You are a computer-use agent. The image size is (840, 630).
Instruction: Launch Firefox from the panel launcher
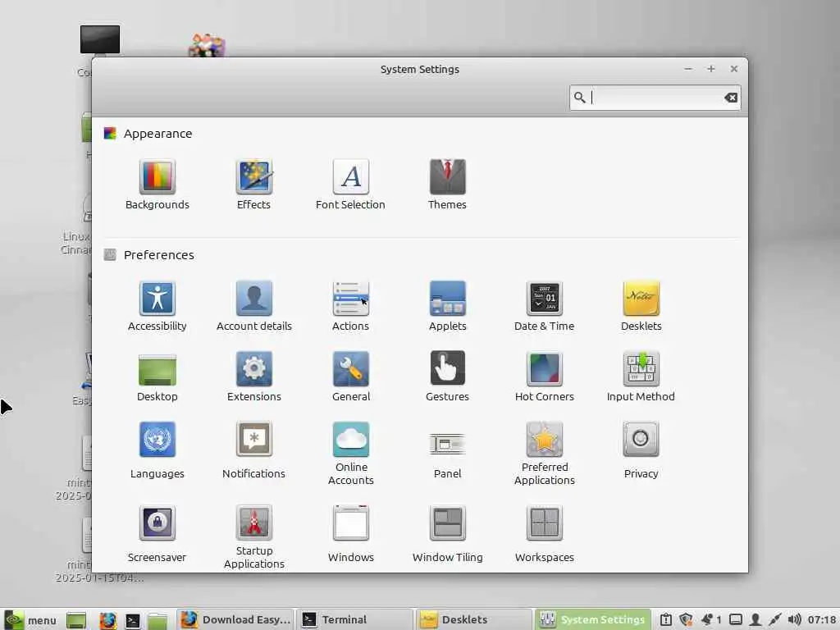click(107, 620)
